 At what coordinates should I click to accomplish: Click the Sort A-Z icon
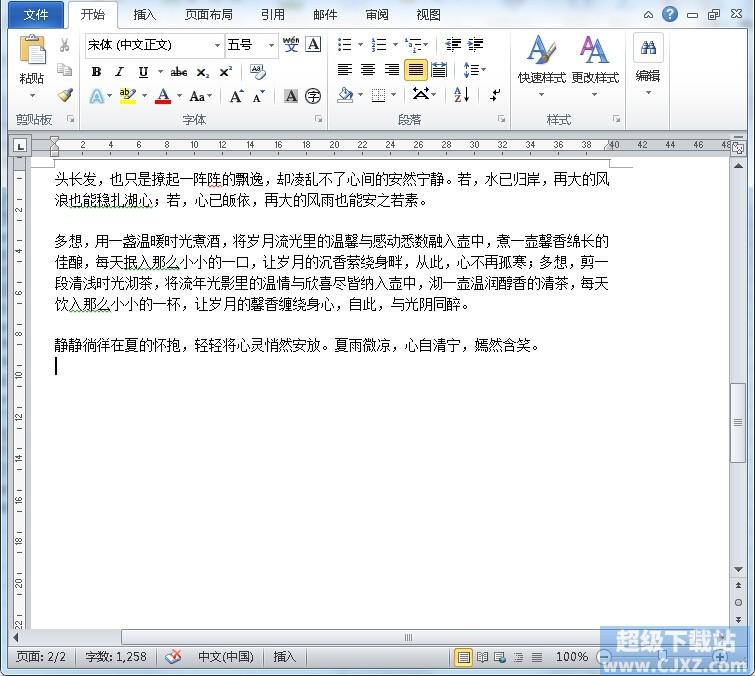[x=461, y=95]
